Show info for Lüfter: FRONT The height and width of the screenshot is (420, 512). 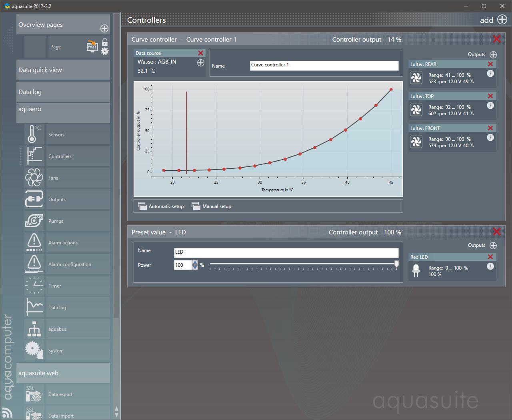[490, 138]
